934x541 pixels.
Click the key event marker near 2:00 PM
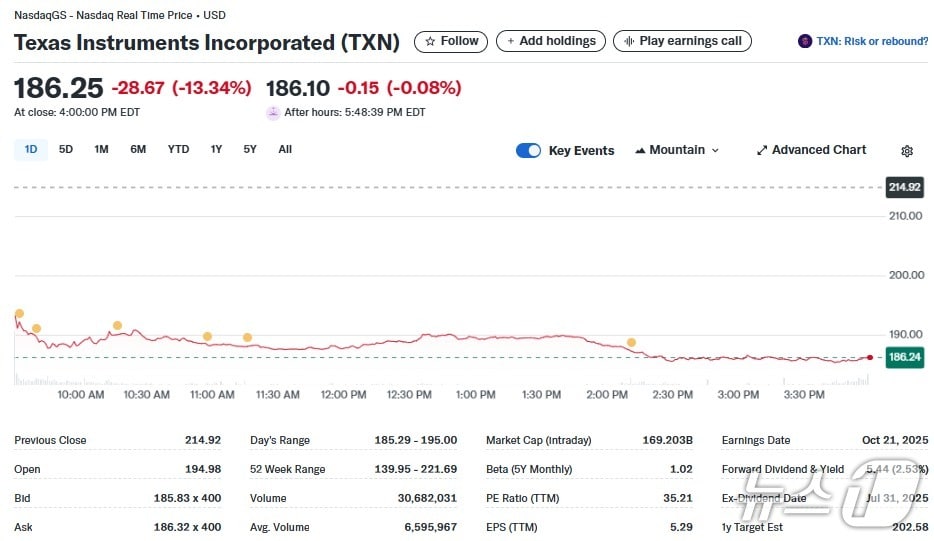point(631,343)
